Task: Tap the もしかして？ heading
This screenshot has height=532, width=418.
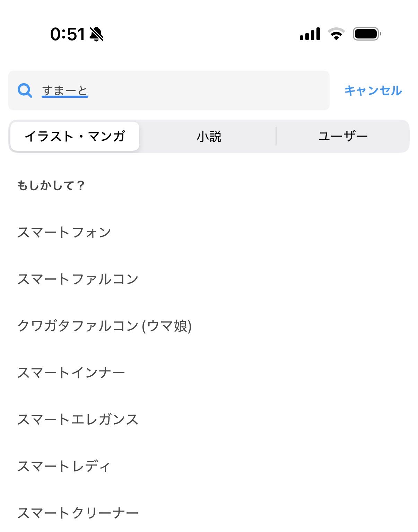Action: coord(51,186)
